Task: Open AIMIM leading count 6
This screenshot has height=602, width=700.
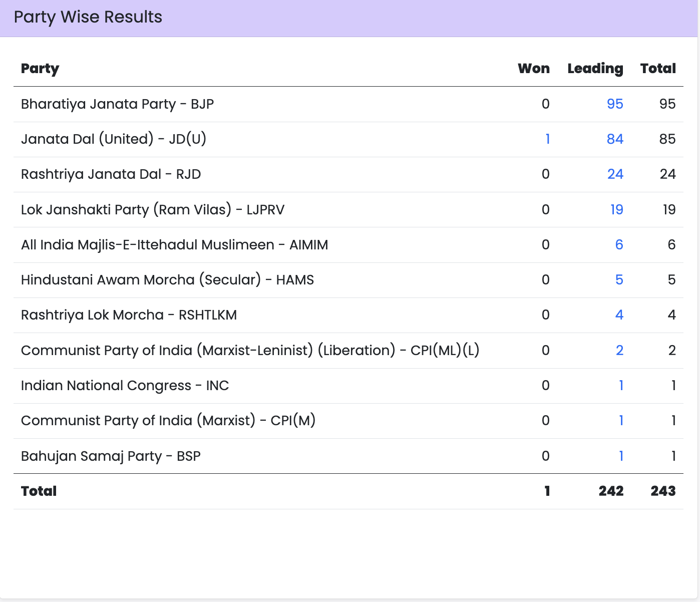Action: pyautogui.click(x=619, y=244)
